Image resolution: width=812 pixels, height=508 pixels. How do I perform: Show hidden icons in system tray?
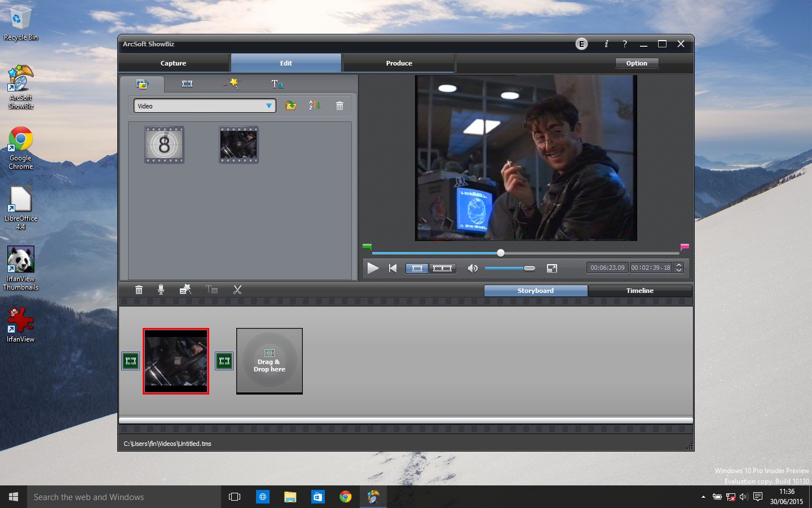click(703, 497)
